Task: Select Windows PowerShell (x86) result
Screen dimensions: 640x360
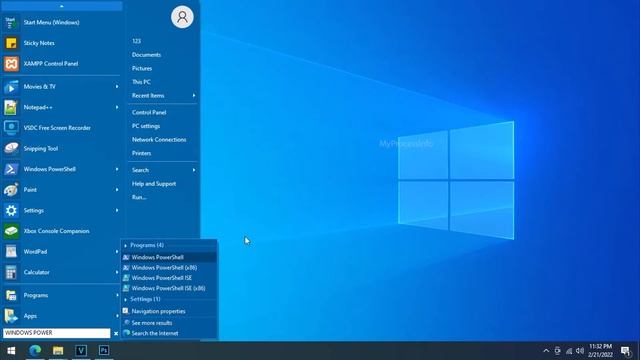Action: tap(169, 268)
